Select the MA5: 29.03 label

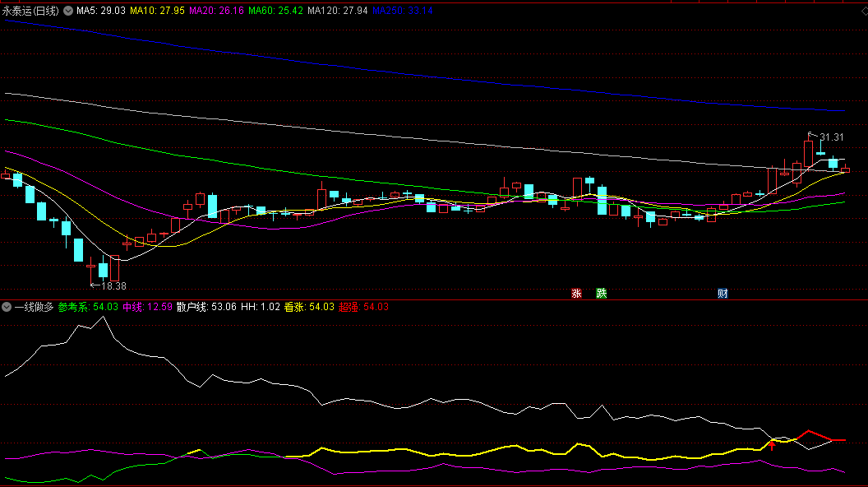[101, 11]
